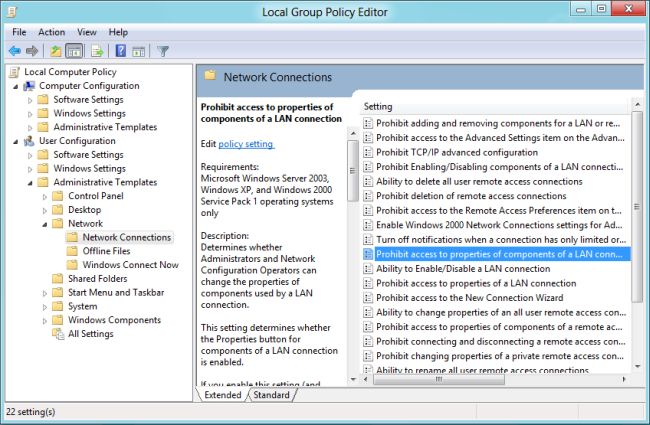Click the Computer Configuration icon in tree
This screenshot has height=425, width=650.
click(29, 86)
